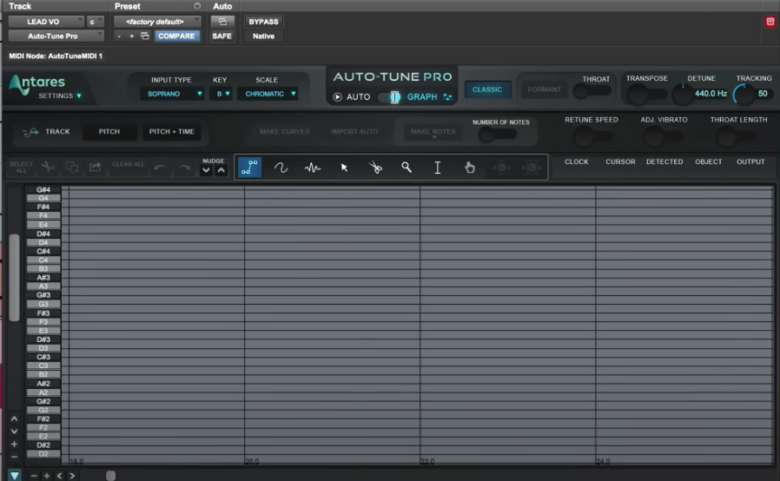Image resolution: width=780 pixels, height=481 pixels.
Task: Select the Note (waveform) tool
Action: pos(312,168)
